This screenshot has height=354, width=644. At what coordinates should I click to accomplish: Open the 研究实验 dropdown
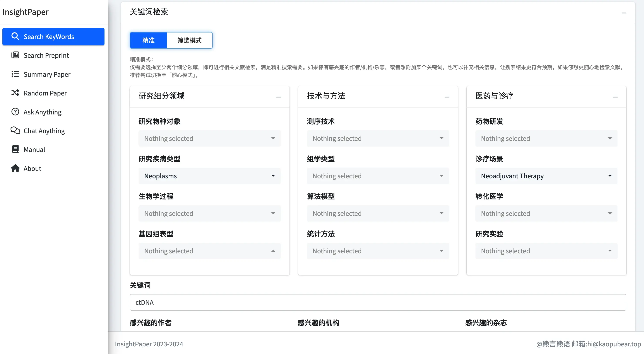pyautogui.click(x=546, y=251)
